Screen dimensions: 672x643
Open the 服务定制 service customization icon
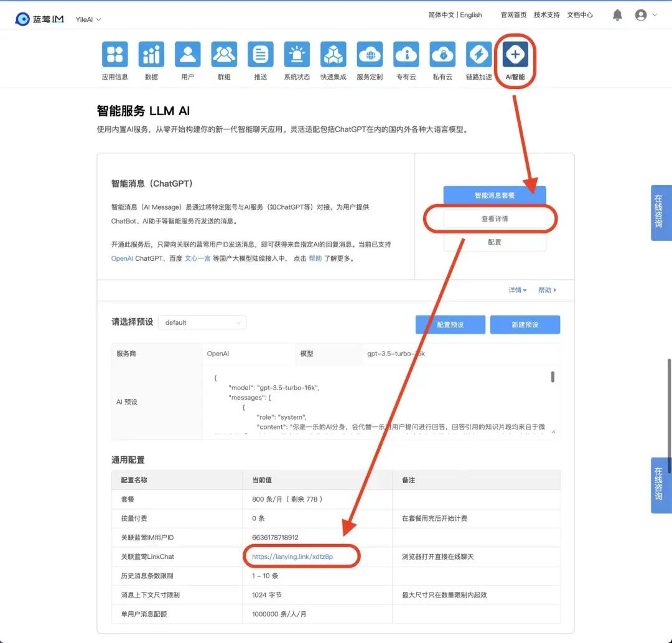370,54
